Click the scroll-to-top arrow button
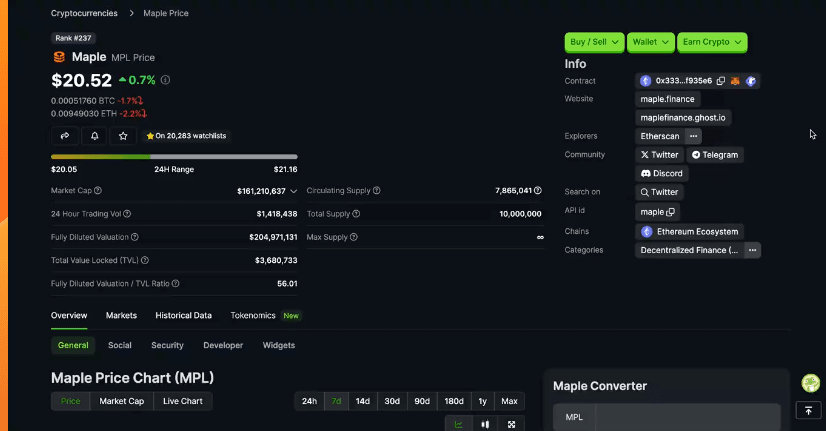This screenshot has height=431, width=826. pos(808,410)
